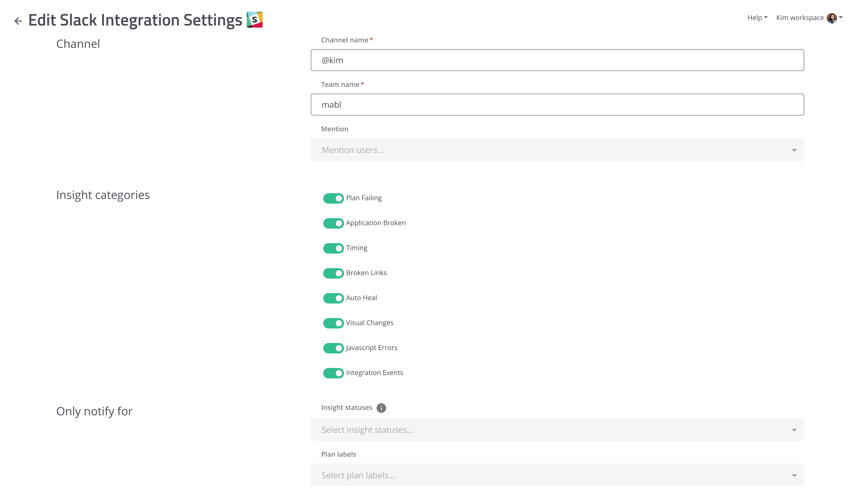Toggle the Visual Changes switch

333,323
